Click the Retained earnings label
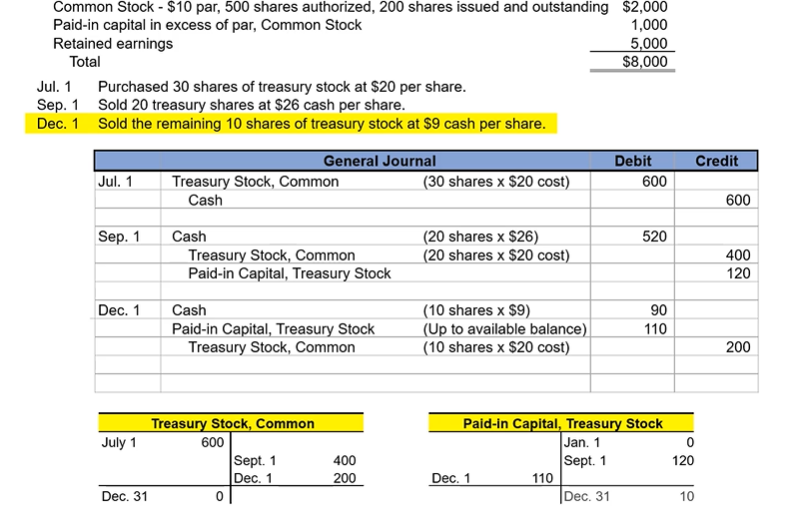 tap(113, 44)
